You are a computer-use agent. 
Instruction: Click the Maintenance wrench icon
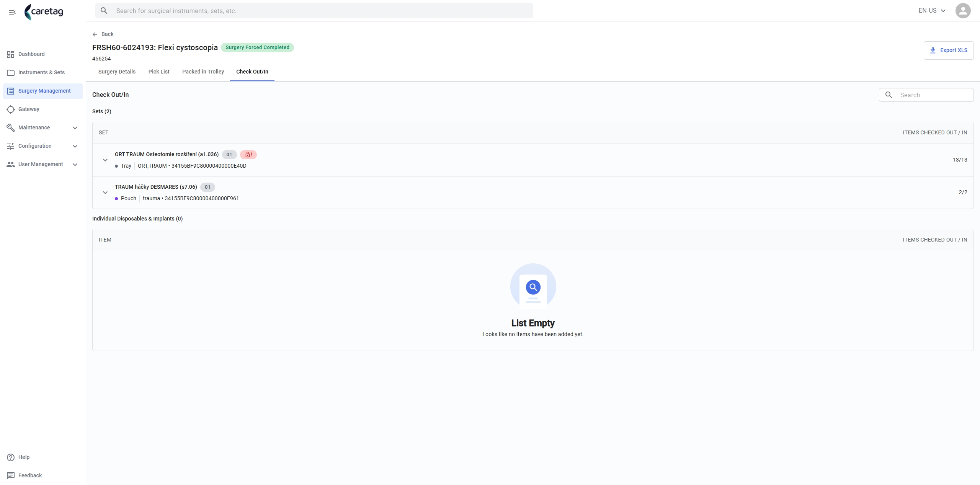[x=11, y=127]
